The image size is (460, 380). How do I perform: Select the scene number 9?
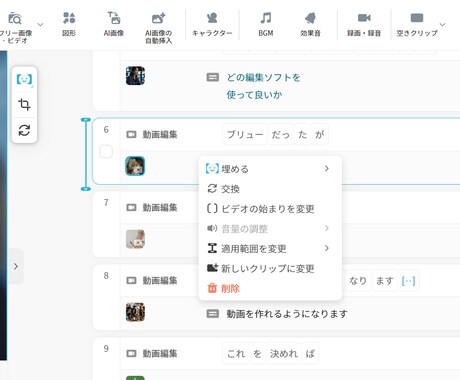point(106,348)
